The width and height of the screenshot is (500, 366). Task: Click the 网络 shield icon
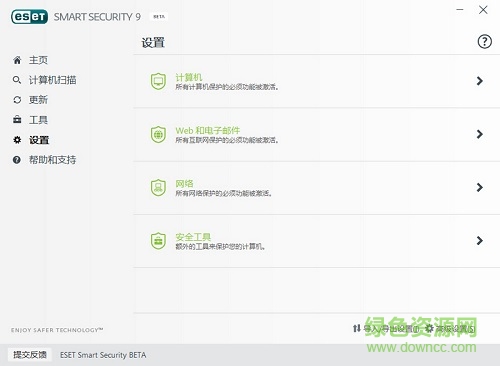tap(158, 187)
